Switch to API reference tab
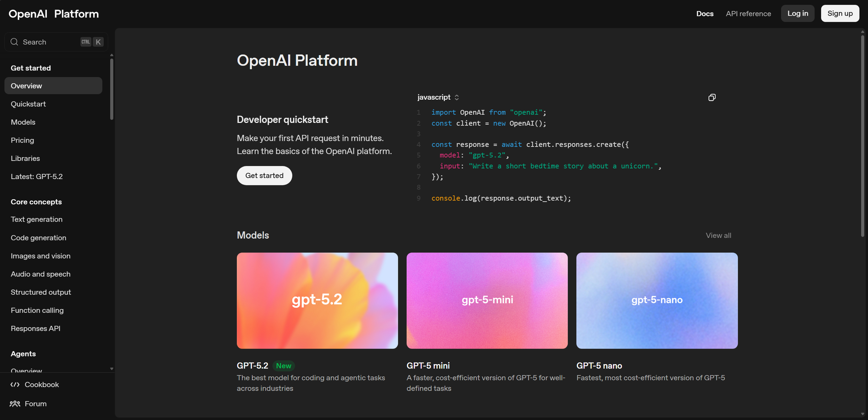Viewport: 868px width, 420px height. pos(748,14)
